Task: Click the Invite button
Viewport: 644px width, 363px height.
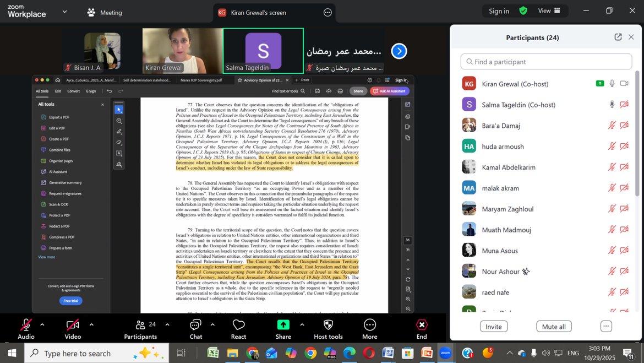Action: [x=493, y=327]
